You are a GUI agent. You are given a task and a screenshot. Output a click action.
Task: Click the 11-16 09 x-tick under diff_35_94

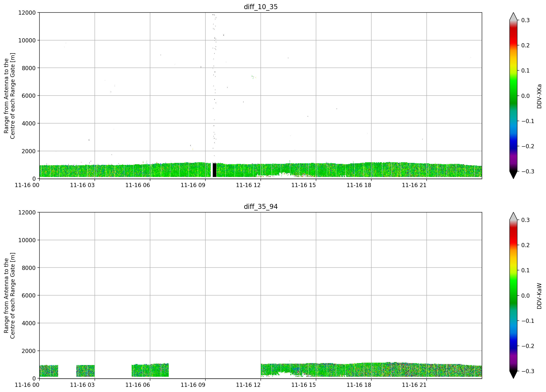pyautogui.click(x=193, y=385)
